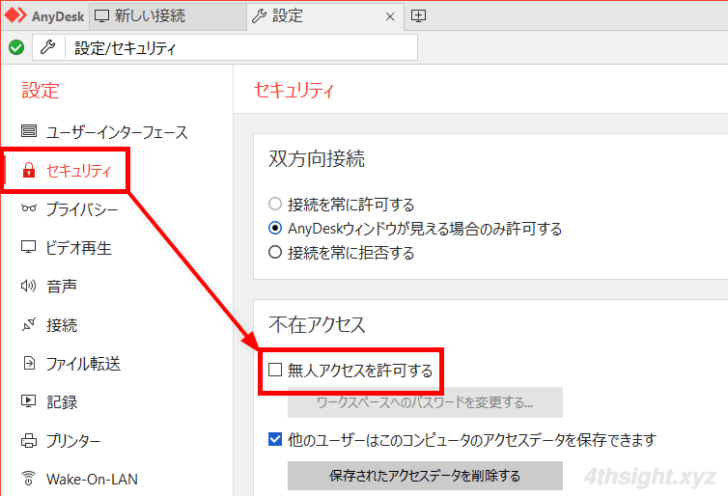
Task: Click the monitor icon on 新しい接続 tab
Action: tap(102, 16)
